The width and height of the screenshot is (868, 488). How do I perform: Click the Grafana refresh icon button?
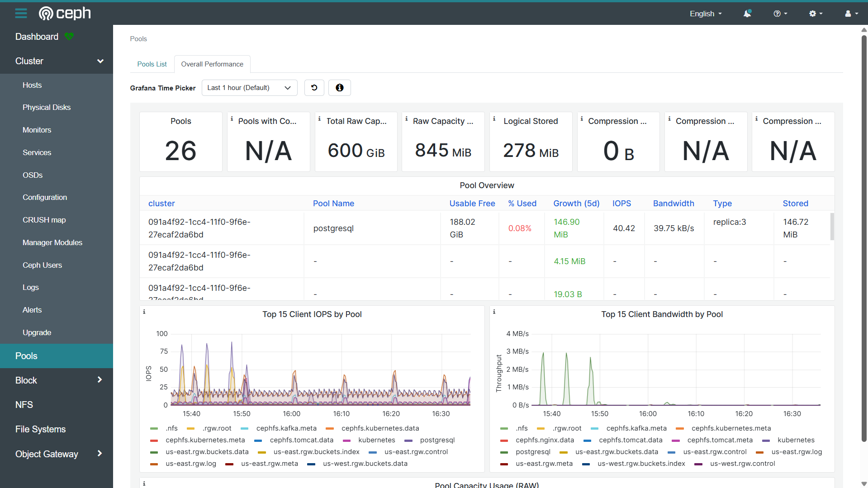click(x=314, y=88)
